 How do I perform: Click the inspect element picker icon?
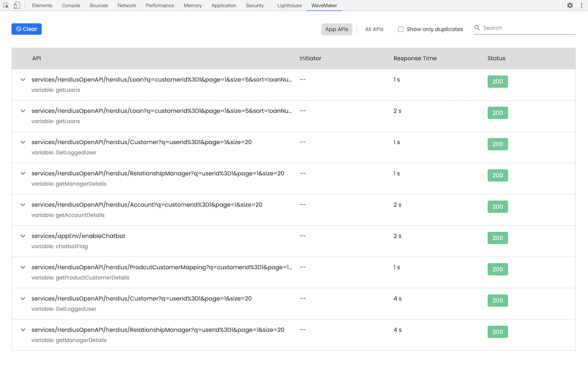pyautogui.click(x=6, y=6)
